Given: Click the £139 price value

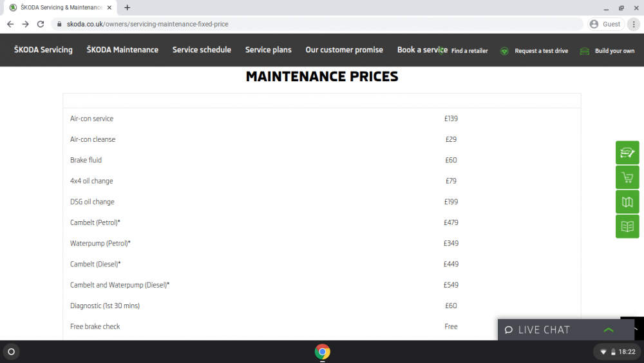Looking at the screenshot, I should [451, 119].
